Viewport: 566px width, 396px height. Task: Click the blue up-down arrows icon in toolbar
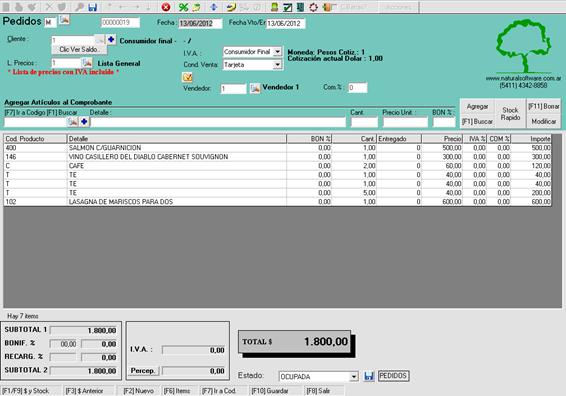pyautogui.click(x=213, y=7)
